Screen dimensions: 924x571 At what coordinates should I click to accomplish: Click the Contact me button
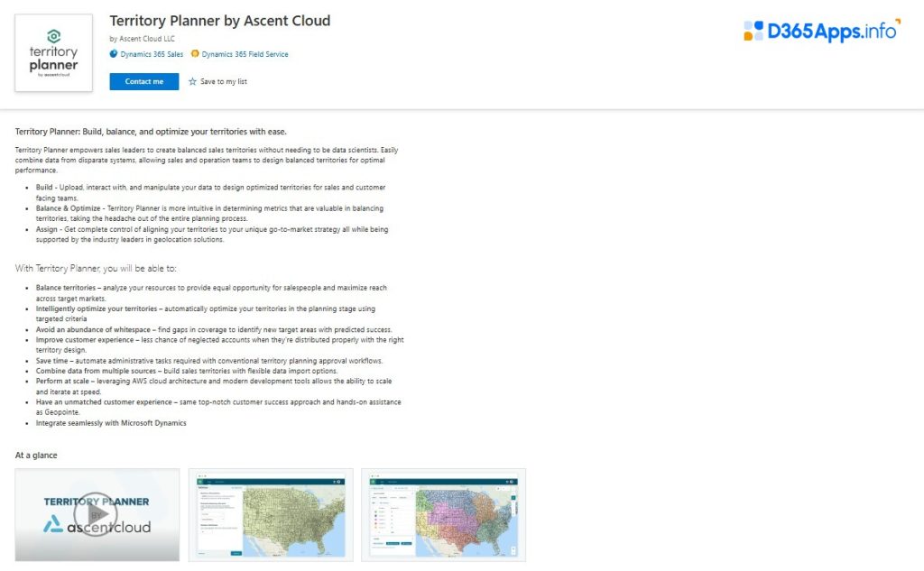tap(143, 81)
